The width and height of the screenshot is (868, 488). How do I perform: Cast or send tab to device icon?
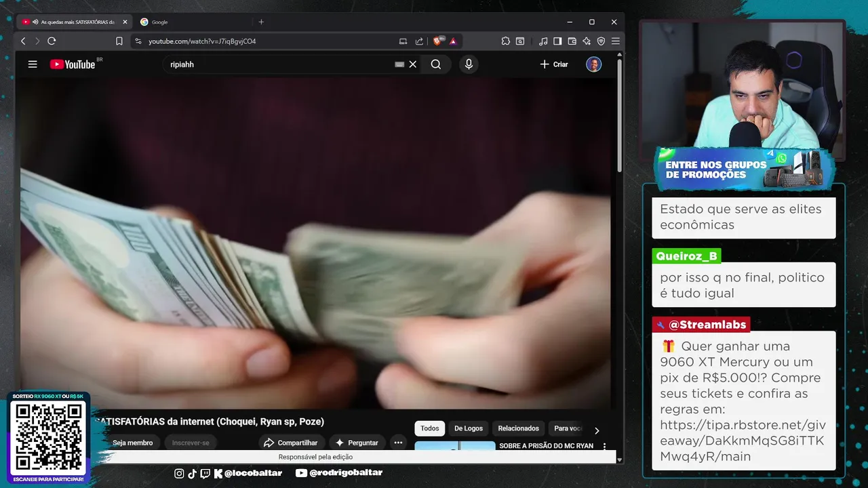[x=403, y=41]
